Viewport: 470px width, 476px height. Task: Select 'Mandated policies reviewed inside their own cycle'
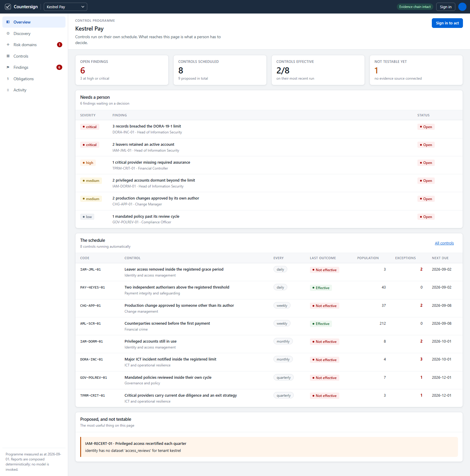[x=168, y=377]
